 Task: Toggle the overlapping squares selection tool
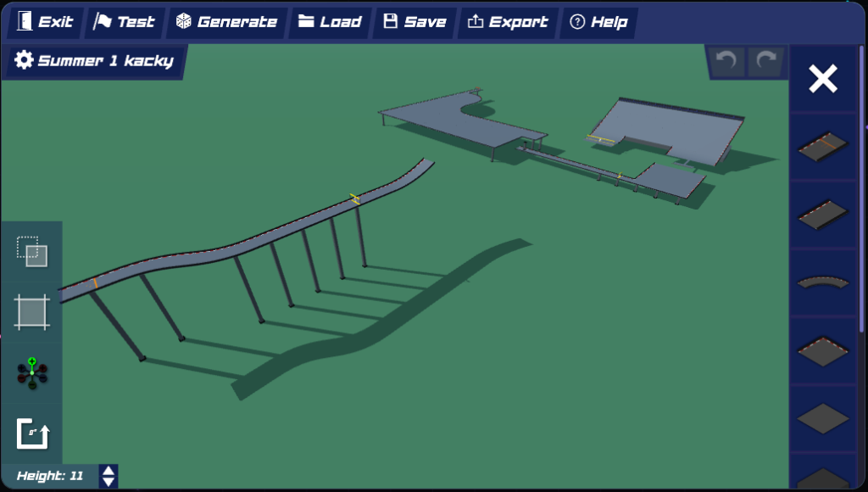click(32, 251)
